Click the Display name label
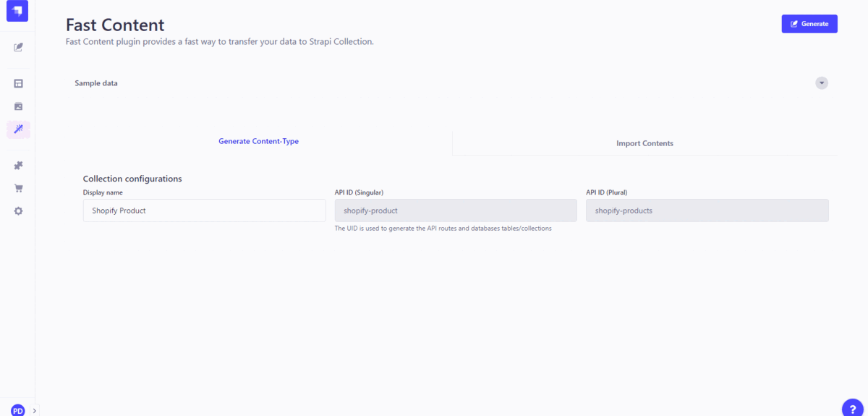Screen dimensions: 868x416 103,192
